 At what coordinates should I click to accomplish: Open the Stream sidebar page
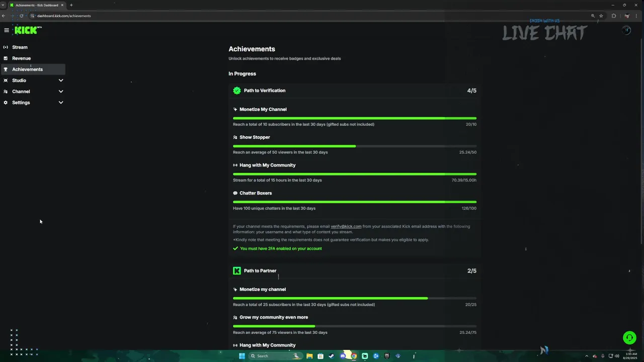(x=33, y=47)
